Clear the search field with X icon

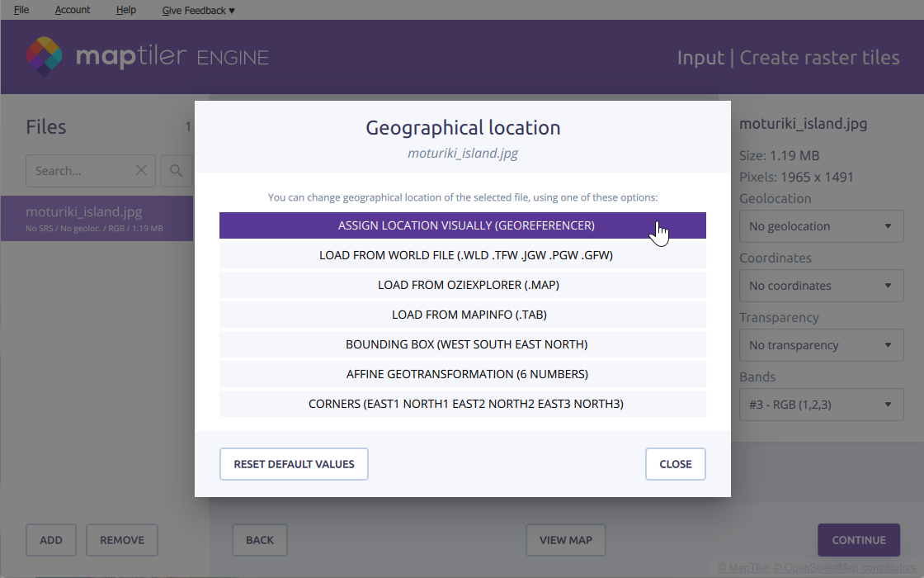click(141, 170)
